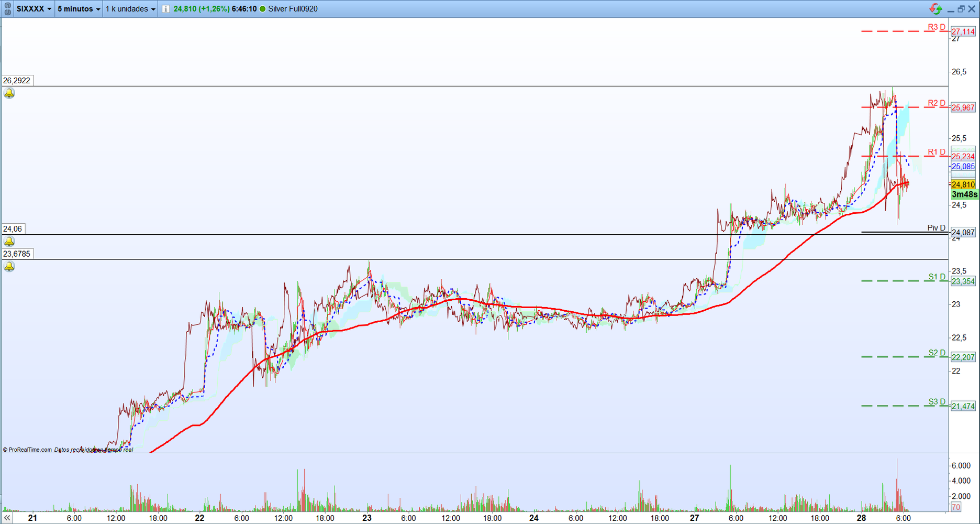
Task: Click the yellow 24,810 current price tag
Action: tap(963, 184)
